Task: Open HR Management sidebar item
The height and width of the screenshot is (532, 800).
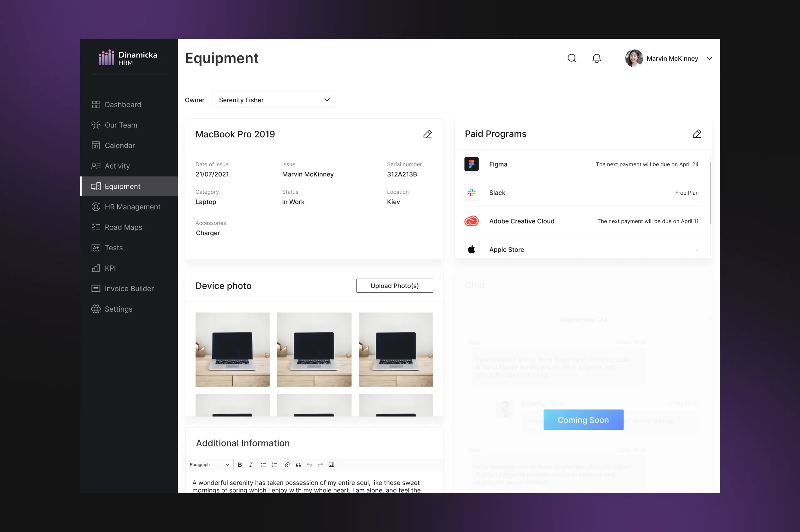Action: 132,207
